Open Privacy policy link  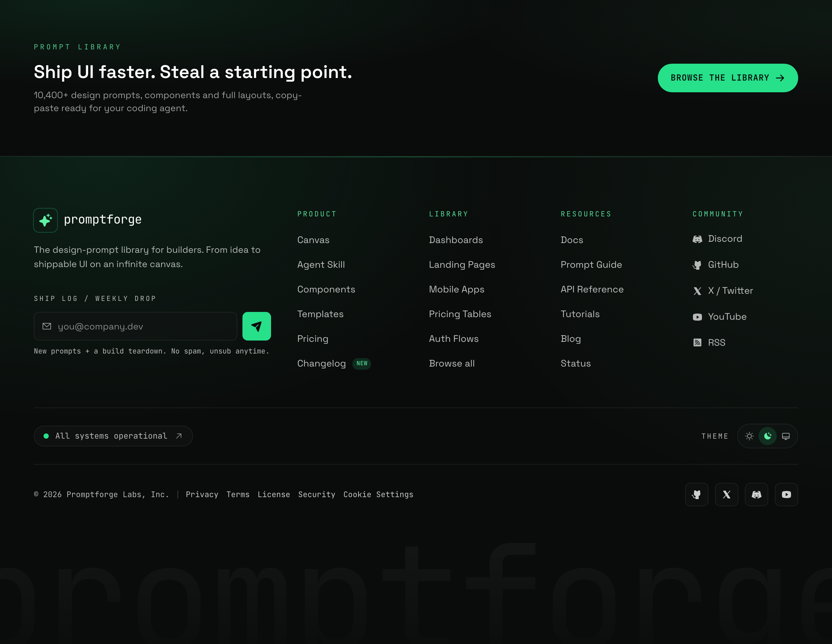(202, 494)
